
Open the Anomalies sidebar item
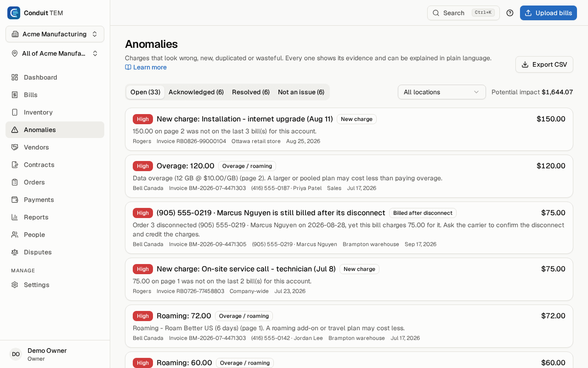[x=55, y=130]
